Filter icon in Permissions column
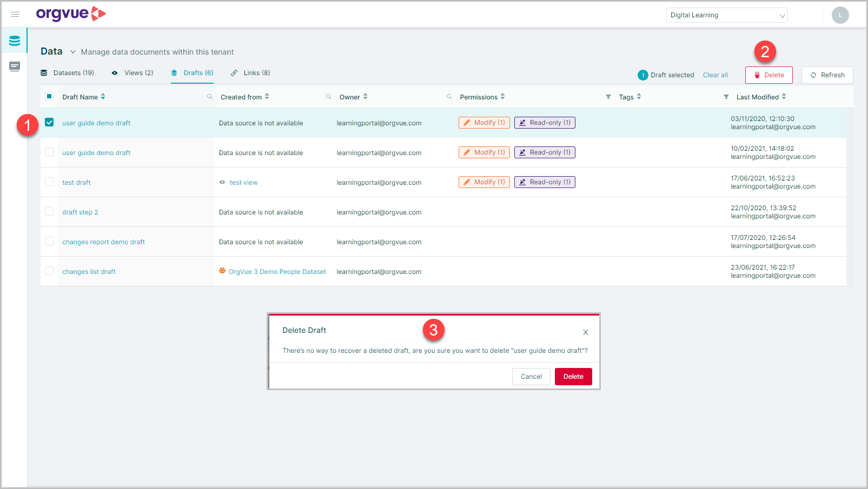The height and width of the screenshot is (489, 868). [608, 97]
